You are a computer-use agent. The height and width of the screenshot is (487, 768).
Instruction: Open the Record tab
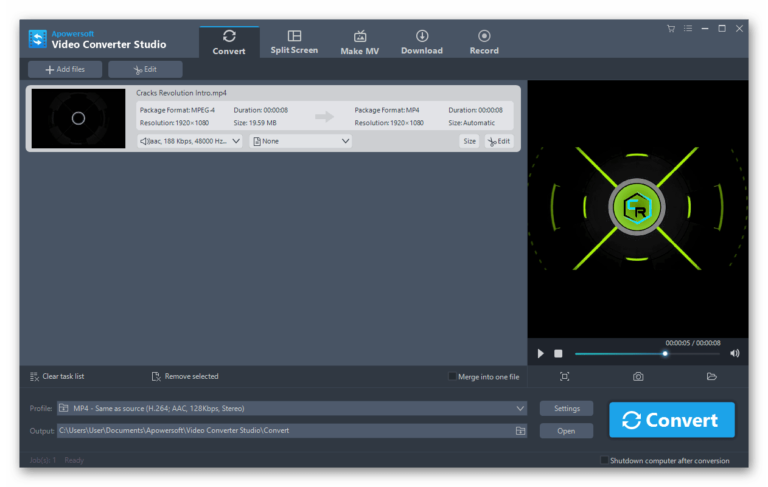(x=484, y=42)
